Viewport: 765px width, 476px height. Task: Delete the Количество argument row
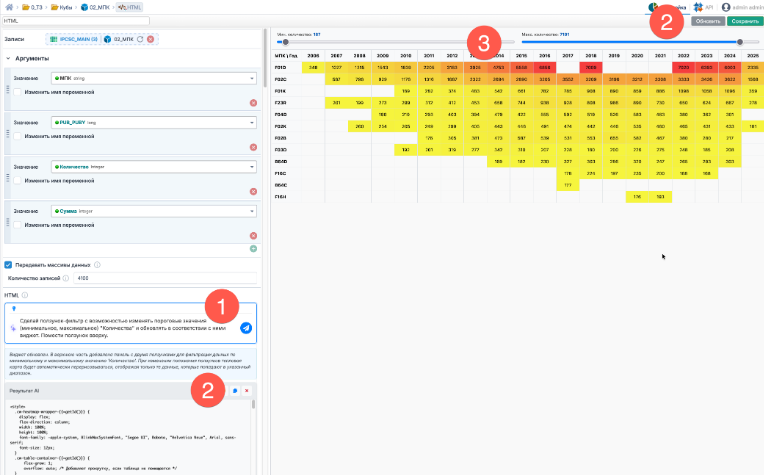pos(253,192)
